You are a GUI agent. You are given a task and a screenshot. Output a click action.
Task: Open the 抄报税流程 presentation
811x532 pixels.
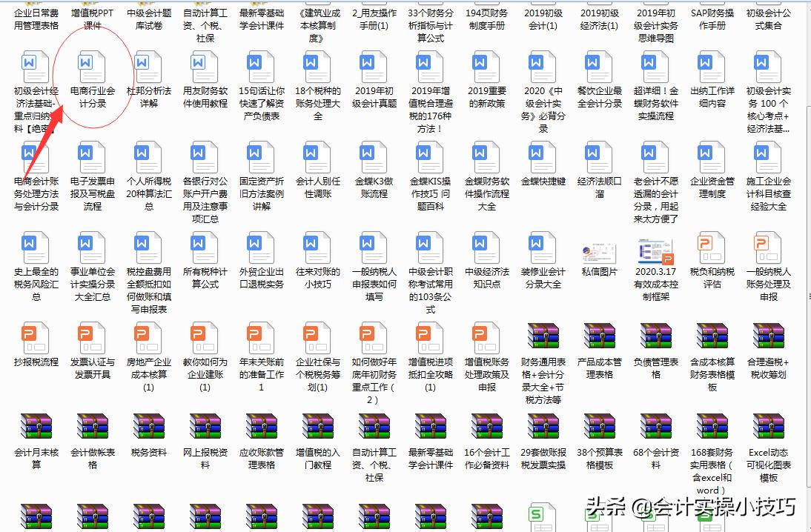36,337
